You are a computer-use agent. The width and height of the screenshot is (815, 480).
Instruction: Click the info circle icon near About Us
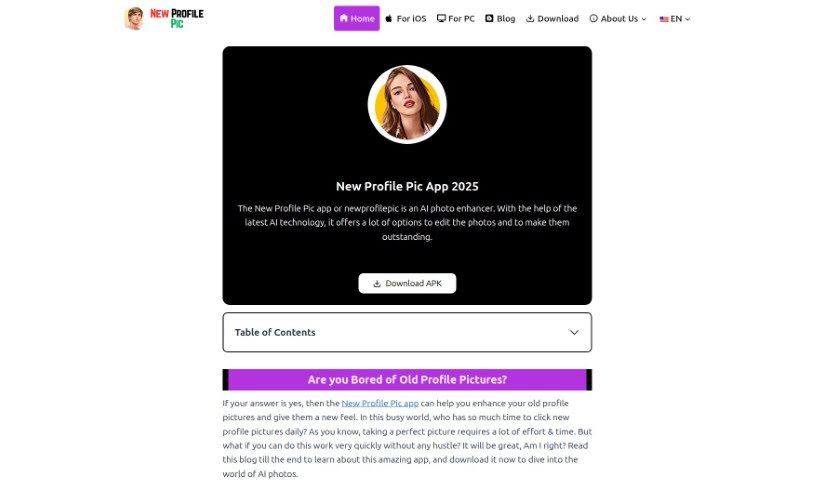[x=594, y=18]
